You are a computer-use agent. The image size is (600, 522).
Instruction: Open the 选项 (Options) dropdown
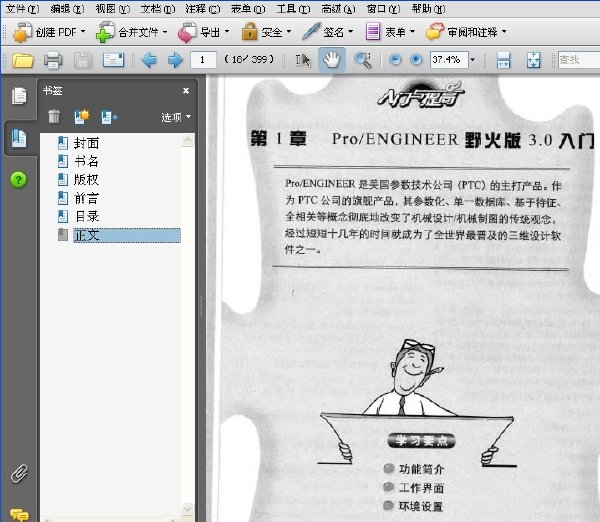click(176, 117)
